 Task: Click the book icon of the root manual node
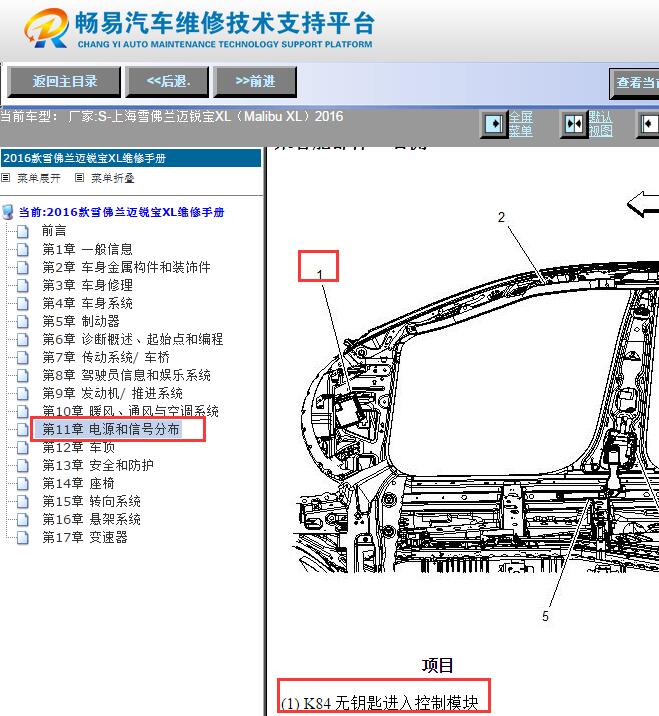[x=8, y=212]
